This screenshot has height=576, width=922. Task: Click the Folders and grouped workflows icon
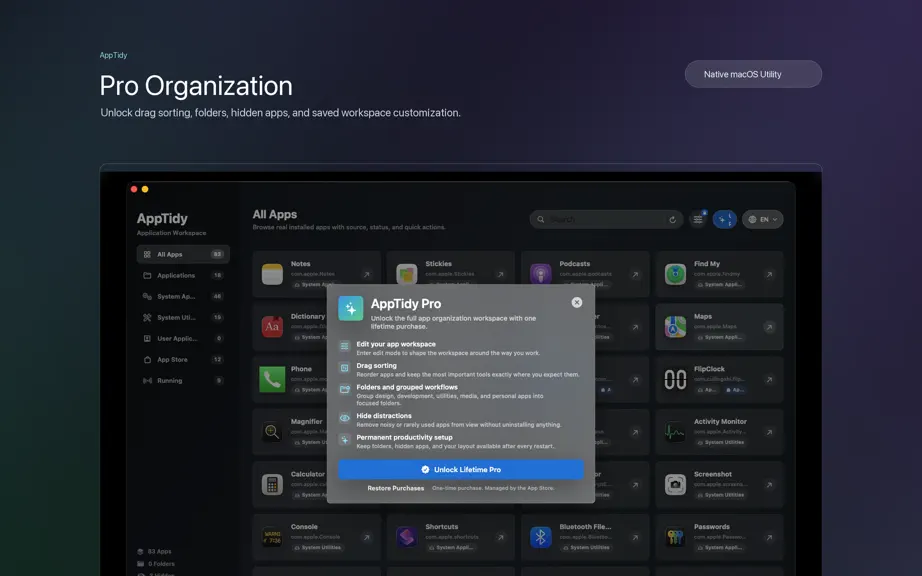345,389
